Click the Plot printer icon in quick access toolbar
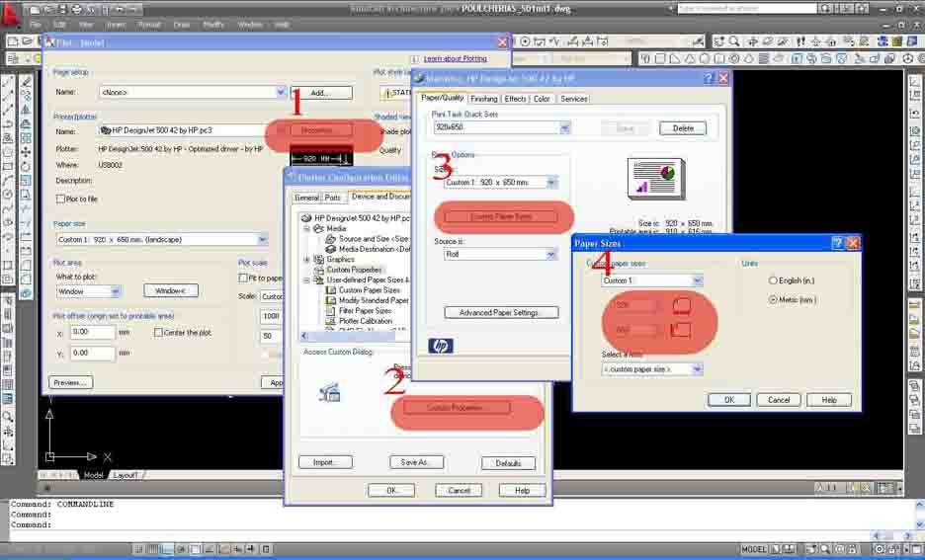925x560 pixels. coord(77,10)
